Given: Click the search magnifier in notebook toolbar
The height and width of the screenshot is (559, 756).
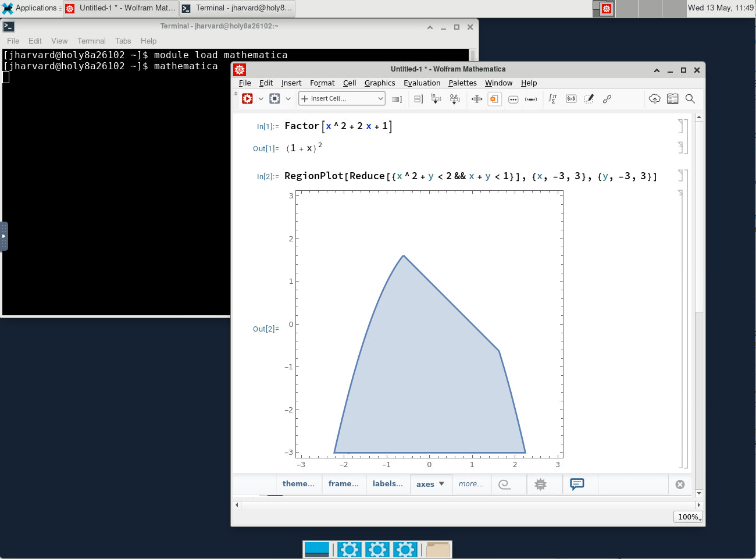Looking at the screenshot, I should pyautogui.click(x=690, y=99).
